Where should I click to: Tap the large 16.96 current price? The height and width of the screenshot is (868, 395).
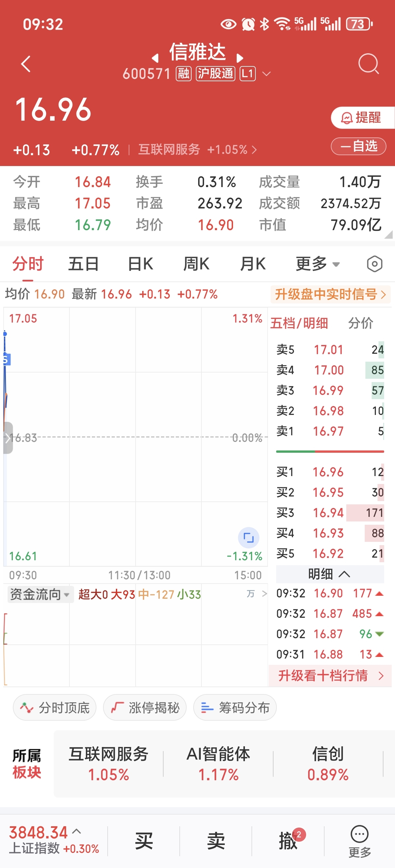tap(53, 109)
